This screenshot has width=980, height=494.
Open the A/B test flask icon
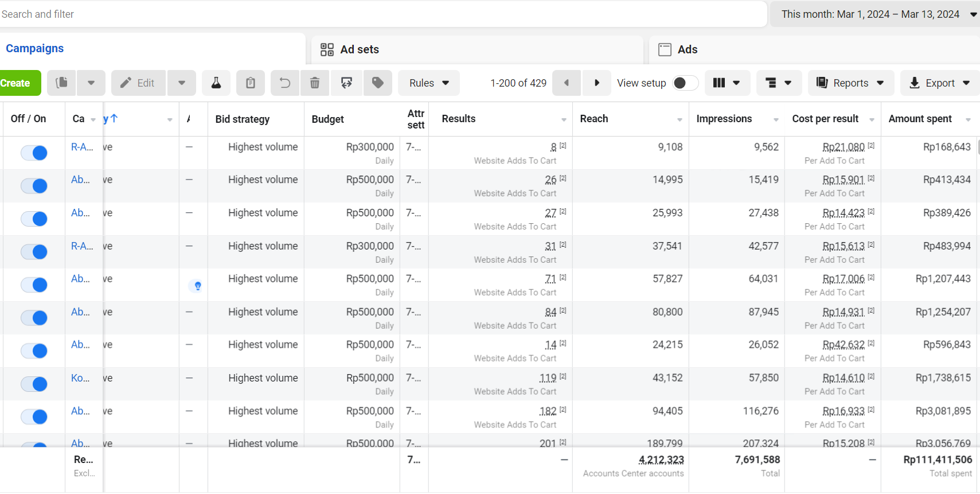(x=216, y=83)
